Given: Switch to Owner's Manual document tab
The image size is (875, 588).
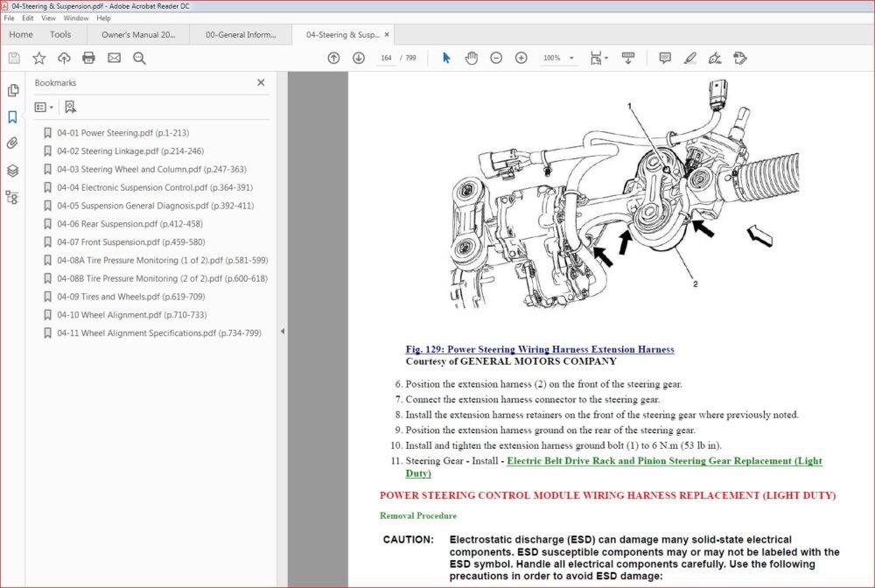Looking at the screenshot, I should [x=138, y=35].
